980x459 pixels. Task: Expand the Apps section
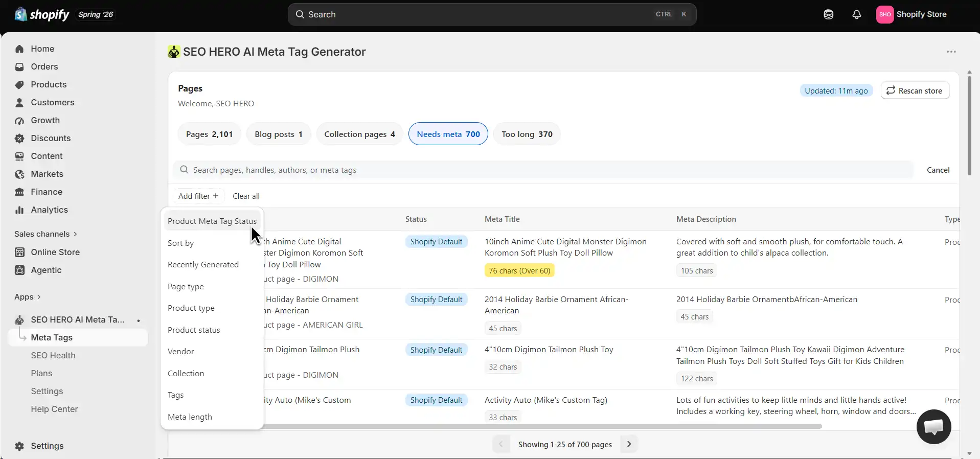pos(28,297)
